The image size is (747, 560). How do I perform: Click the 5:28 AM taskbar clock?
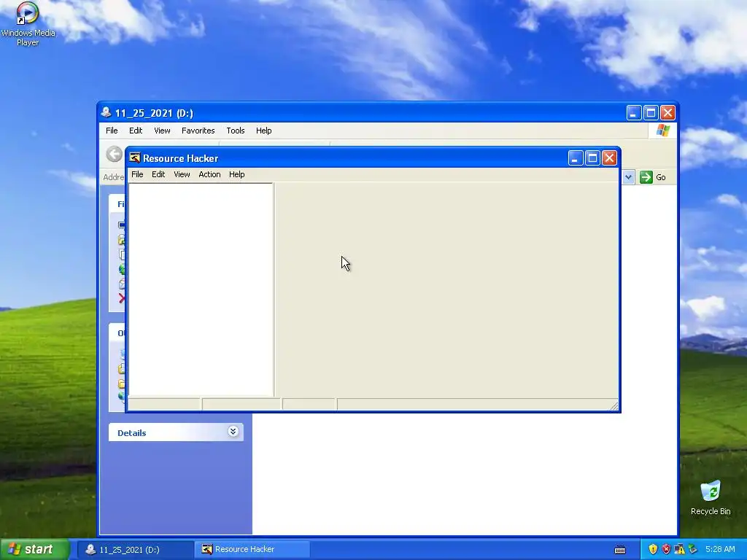pyautogui.click(x=720, y=549)
